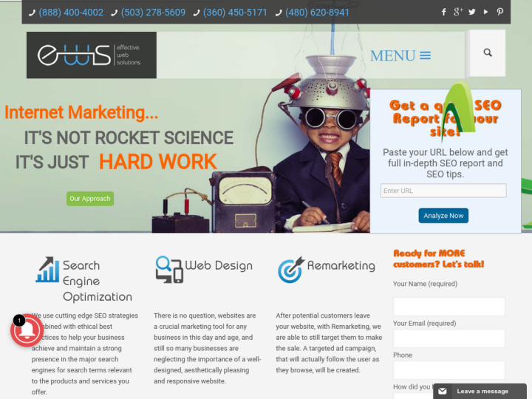Viewport: 532px width, 399px height.
Task: Click the Phone text field
Action: click(x=449, y=370)
